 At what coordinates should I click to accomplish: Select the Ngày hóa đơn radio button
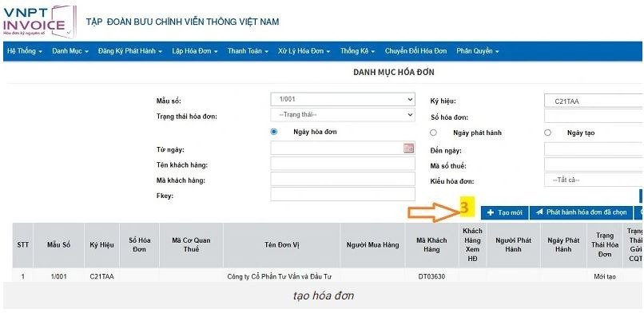274,132
